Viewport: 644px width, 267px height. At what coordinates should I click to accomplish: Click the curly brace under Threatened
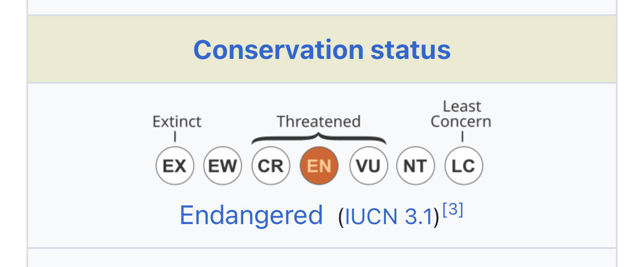319,139
